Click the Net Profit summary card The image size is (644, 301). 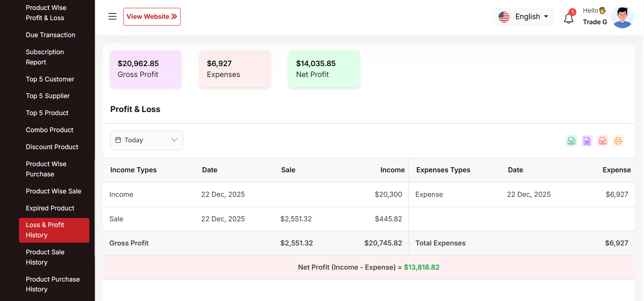tap(324, 69)
